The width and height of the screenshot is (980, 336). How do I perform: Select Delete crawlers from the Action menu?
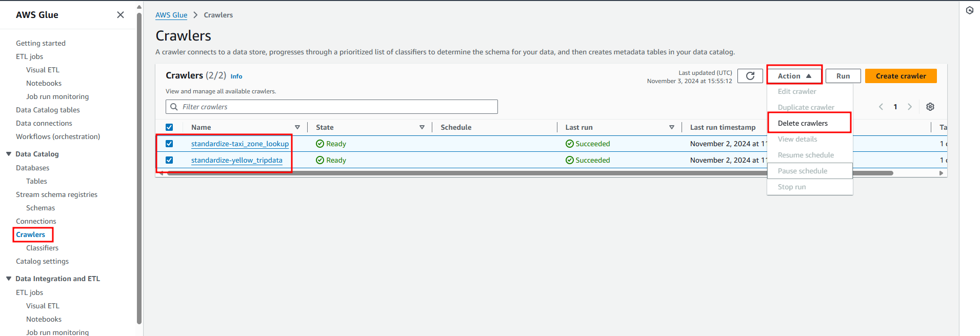803,123
